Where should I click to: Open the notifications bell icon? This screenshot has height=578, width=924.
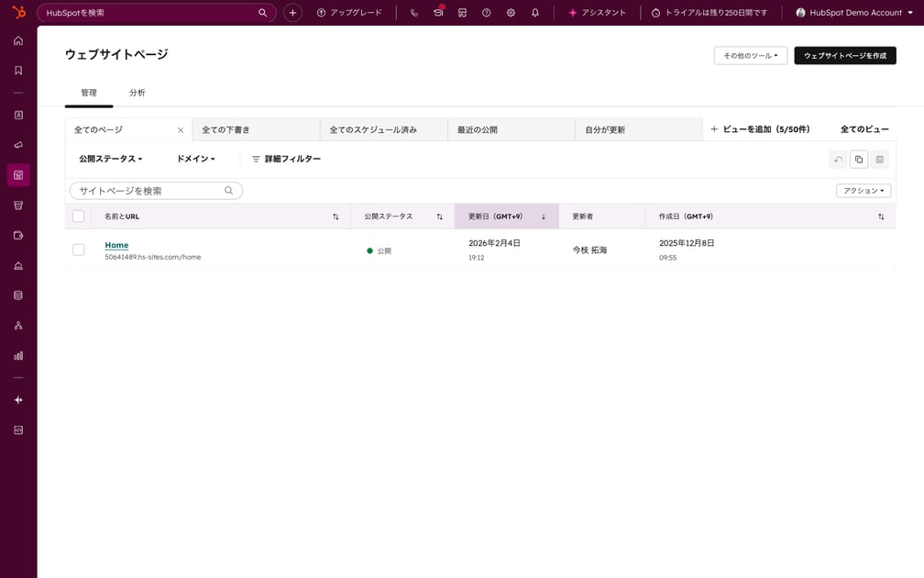coord(537,12)
